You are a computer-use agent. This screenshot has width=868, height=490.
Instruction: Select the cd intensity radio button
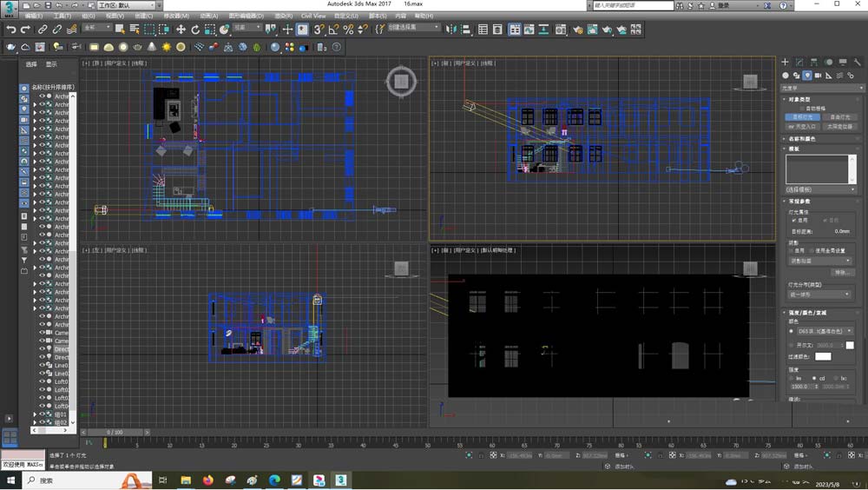click(x=815, y=379)
